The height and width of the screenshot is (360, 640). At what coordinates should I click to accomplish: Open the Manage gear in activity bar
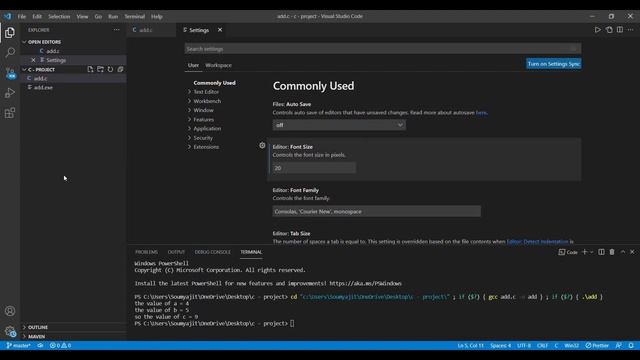tap(10, 331)
